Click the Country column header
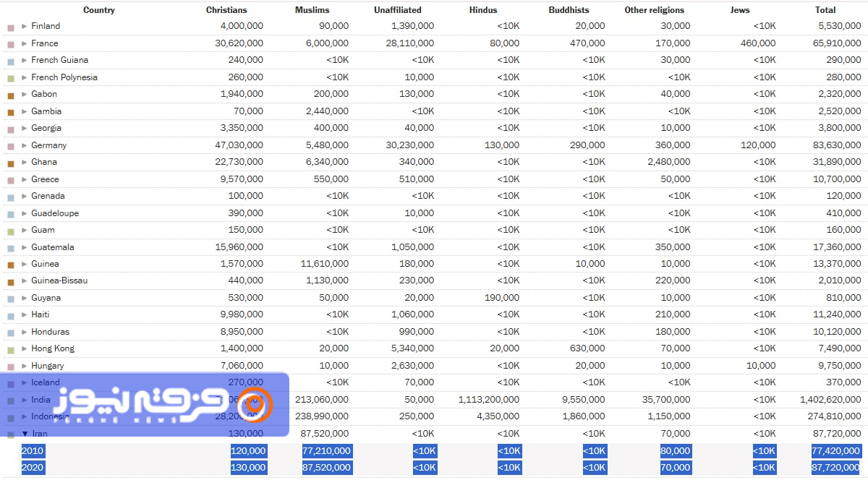Image resolution: width=868 pixels, height=480 pixels. pyautogui.click(x=99, y=10)
